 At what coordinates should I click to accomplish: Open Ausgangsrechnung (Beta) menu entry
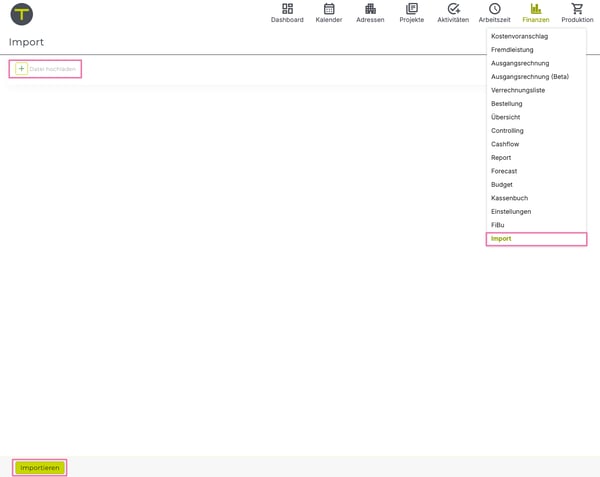(x=529, y=77)
